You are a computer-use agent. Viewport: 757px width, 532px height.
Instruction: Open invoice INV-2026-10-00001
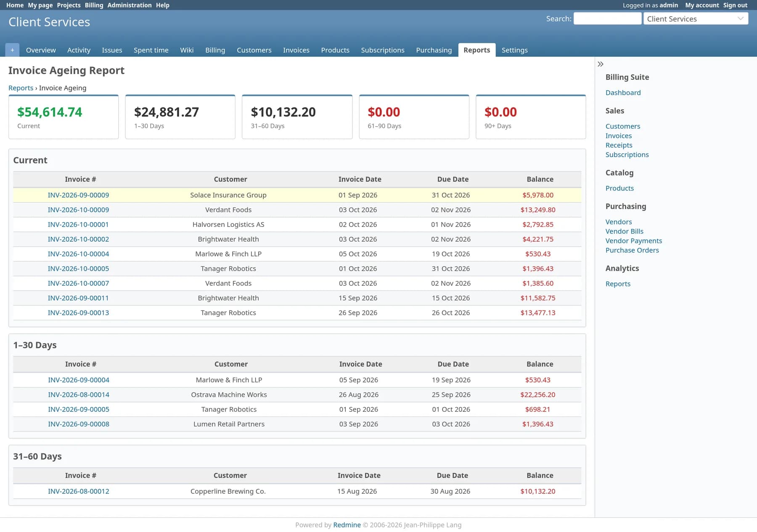click(78, 224)
